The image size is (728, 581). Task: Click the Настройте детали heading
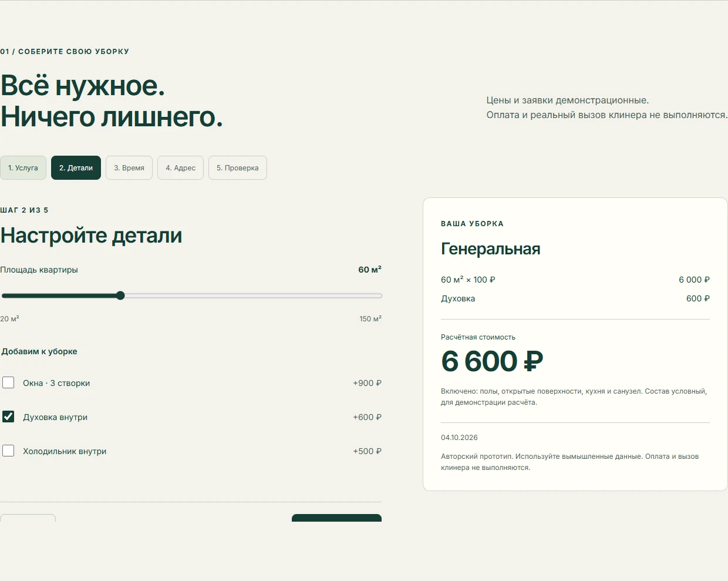pos(92,236)
